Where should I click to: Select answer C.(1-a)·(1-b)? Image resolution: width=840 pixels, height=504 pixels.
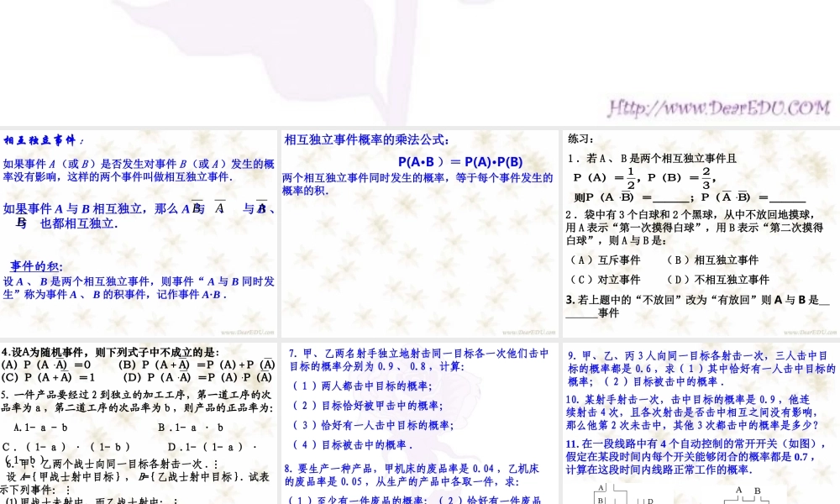pos(66,447)
